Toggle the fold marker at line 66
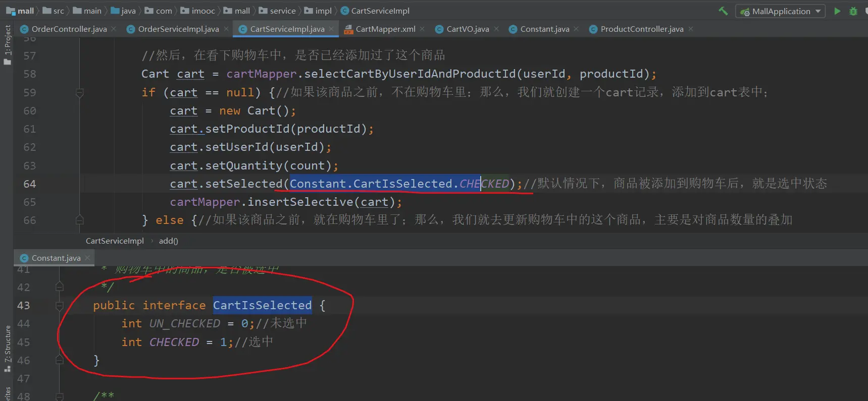 click(x=79, y=220)
